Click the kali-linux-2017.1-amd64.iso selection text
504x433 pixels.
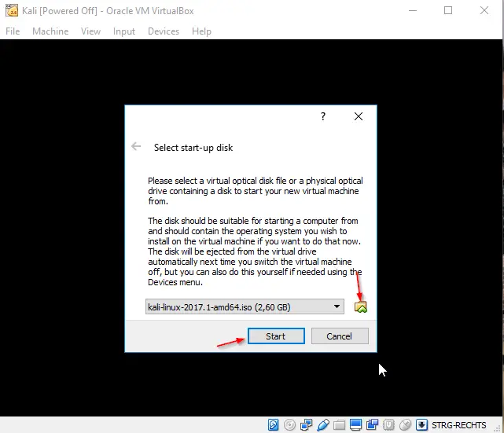219,307
